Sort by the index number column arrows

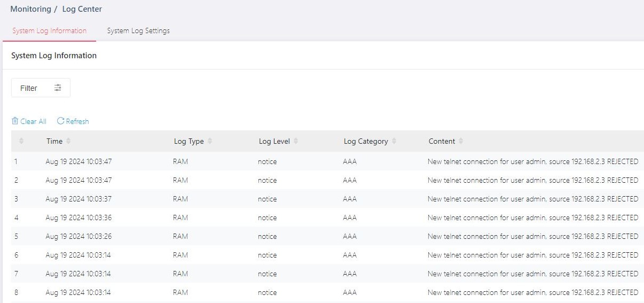21,141
